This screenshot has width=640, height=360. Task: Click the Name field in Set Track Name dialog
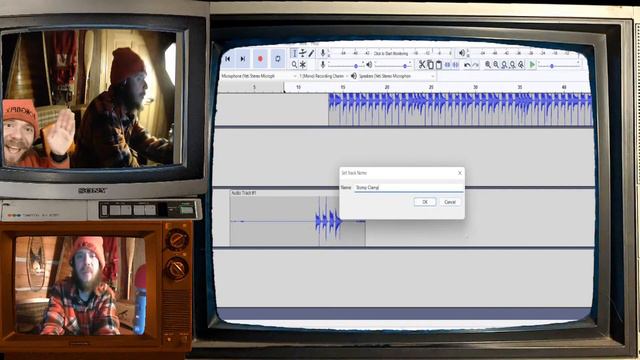pyautogui.click(x=409, y=187)
